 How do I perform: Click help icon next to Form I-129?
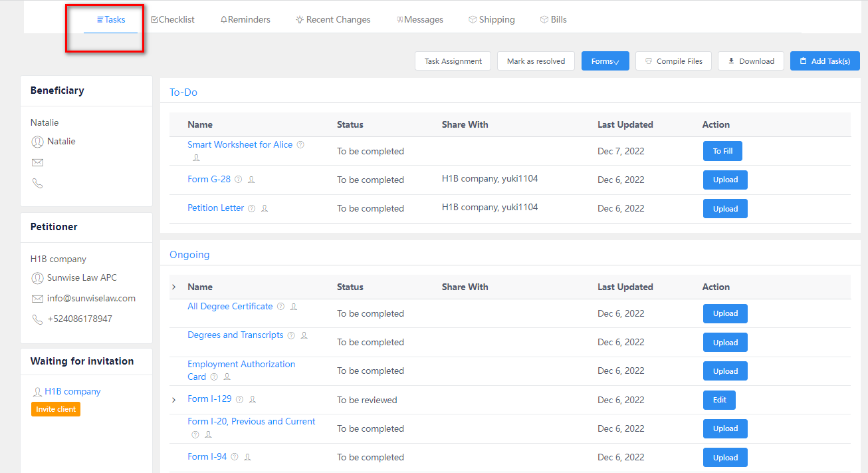coord(239,399)
